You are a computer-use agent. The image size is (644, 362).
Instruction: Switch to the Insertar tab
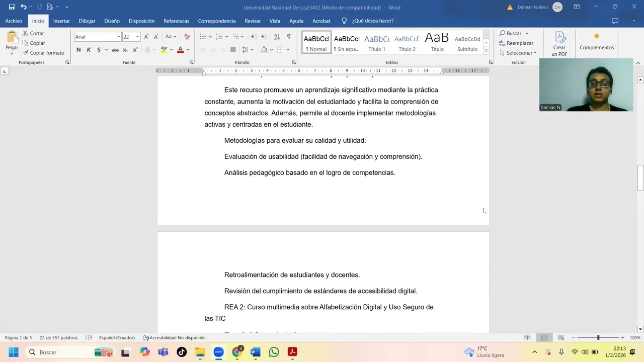[x=61, y=21]
